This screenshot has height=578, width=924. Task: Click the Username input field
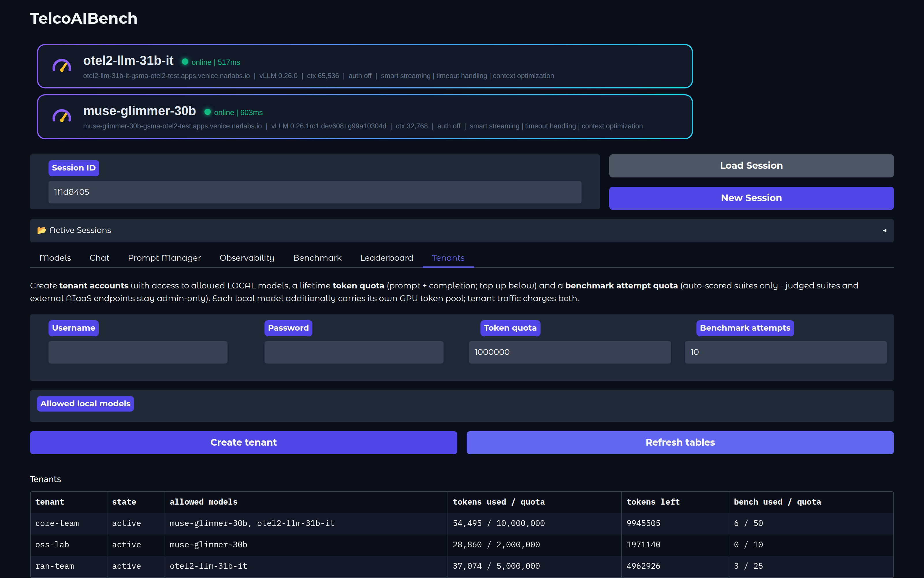tap(138, 352)
